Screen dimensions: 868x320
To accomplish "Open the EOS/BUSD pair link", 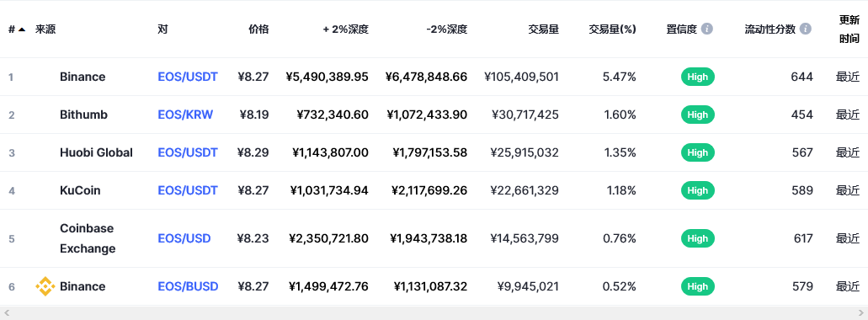I will (x=189, y=286).
